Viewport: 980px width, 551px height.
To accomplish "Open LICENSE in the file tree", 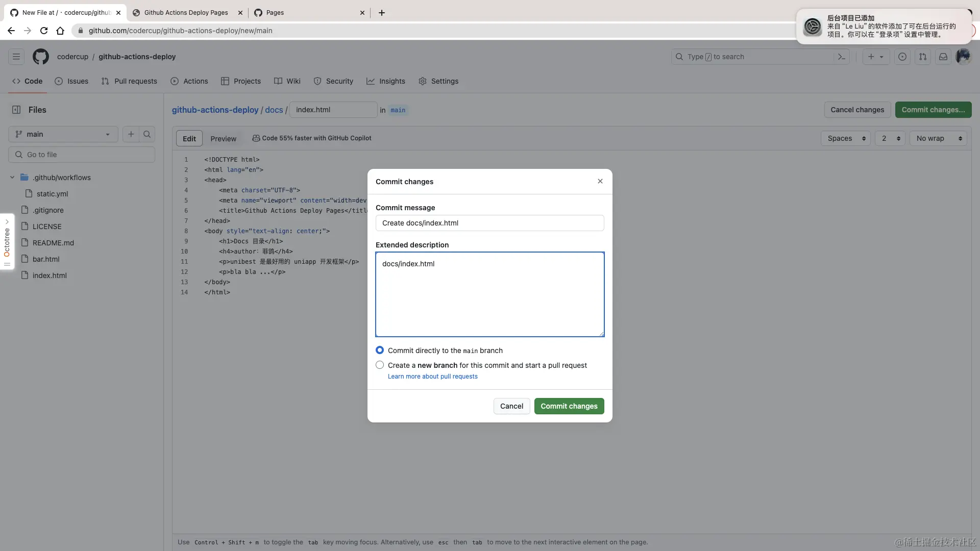I will pos(47,227).
